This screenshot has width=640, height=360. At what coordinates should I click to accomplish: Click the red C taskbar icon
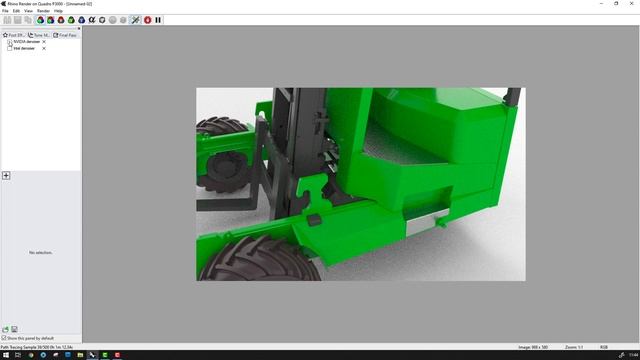pos(117,355)
